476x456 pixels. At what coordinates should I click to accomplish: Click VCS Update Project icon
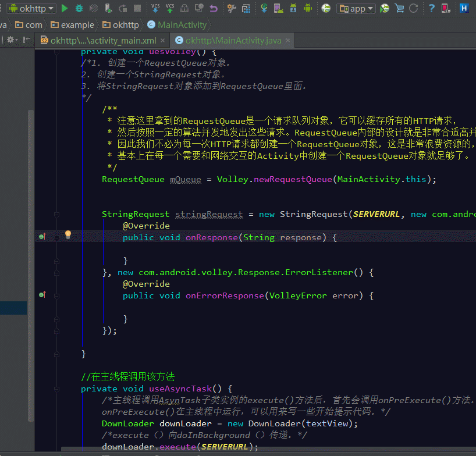155,8
